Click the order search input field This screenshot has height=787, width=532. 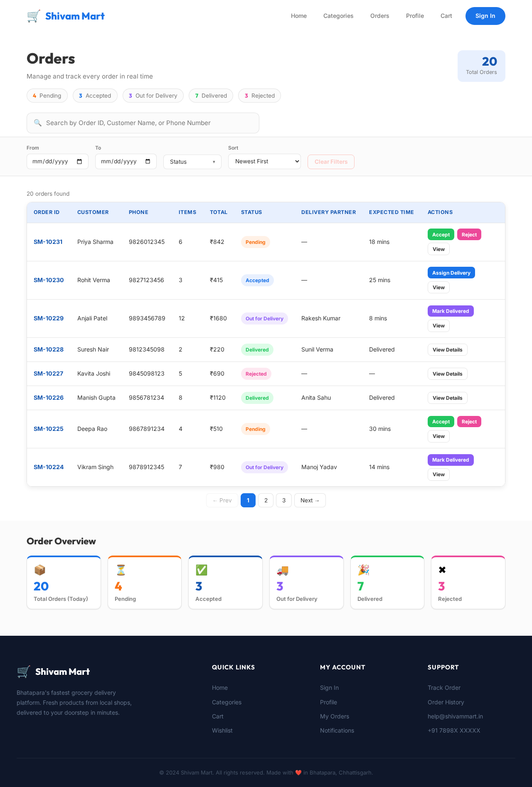(x=143, y=123)
